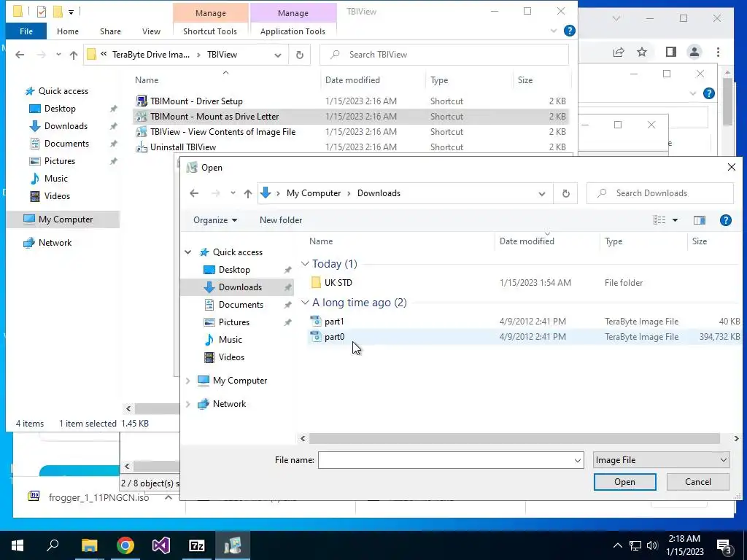Expand the address path dropdown in dialog
747x560 pixels.
[x=542, y=194]
